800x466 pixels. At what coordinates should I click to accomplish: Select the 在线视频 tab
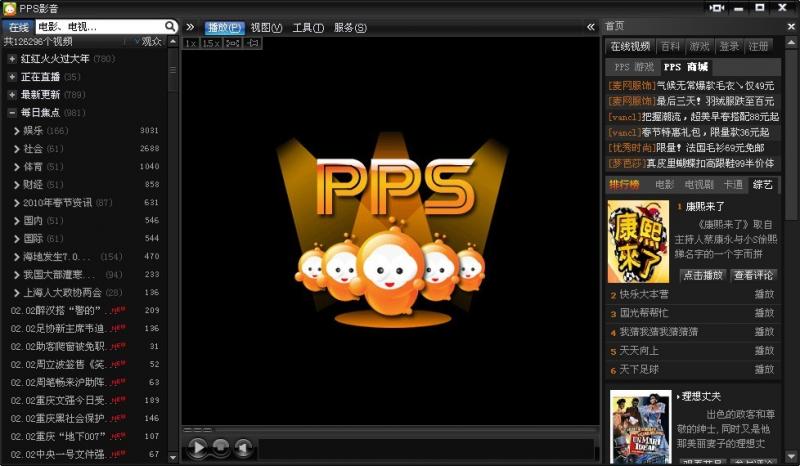630,46
